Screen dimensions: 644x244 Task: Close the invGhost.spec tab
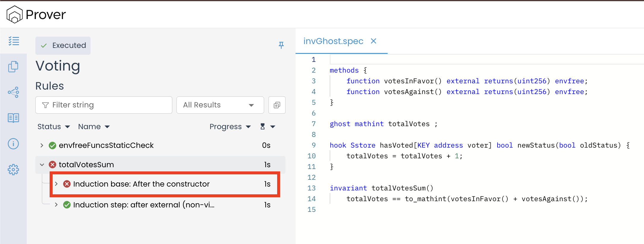click(x=373, y=41)
